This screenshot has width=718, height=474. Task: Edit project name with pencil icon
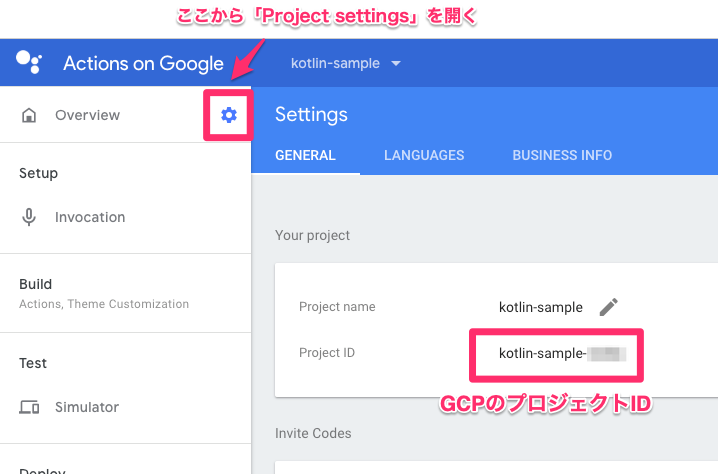point(608,307)
